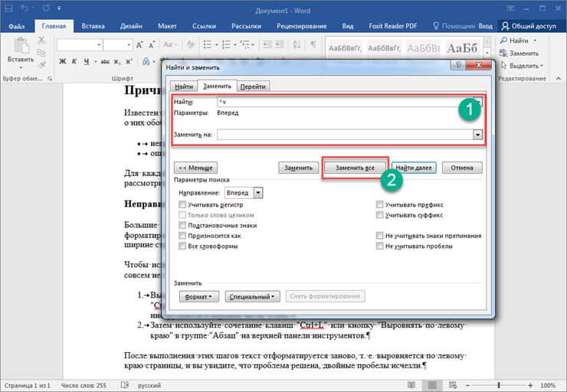Enable 'Не учитывать знаки препинания' checkbox
The image size is (567, 392).
pos(379,236)
